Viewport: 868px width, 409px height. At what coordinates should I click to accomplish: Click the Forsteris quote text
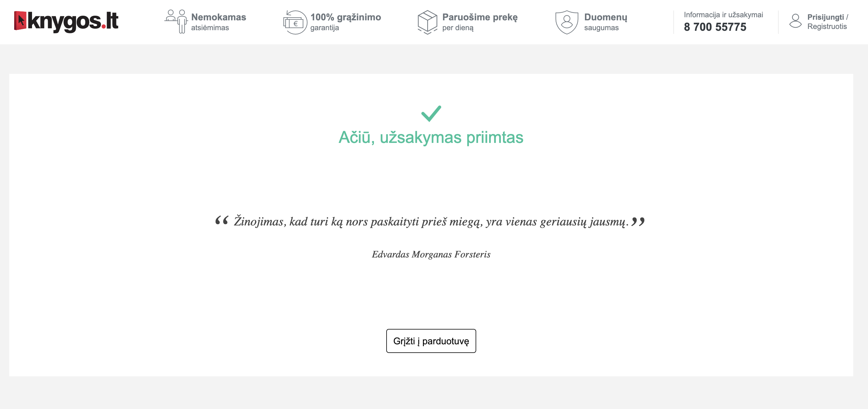click(x=430, y=221)
